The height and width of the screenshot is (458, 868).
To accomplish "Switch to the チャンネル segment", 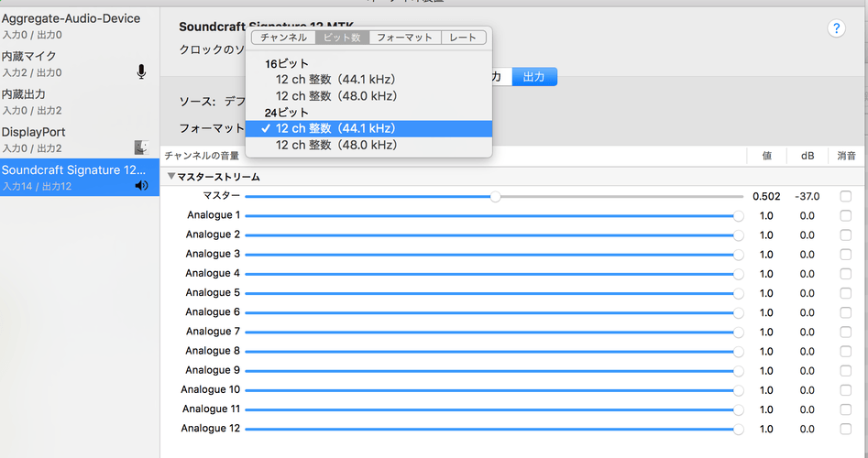I will [283, 38].
